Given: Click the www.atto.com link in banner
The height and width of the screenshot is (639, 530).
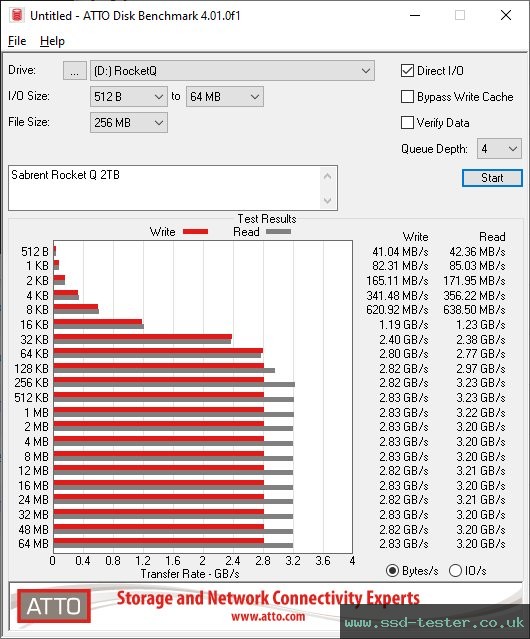Looking at the screenshot, I should pos(268,616).
